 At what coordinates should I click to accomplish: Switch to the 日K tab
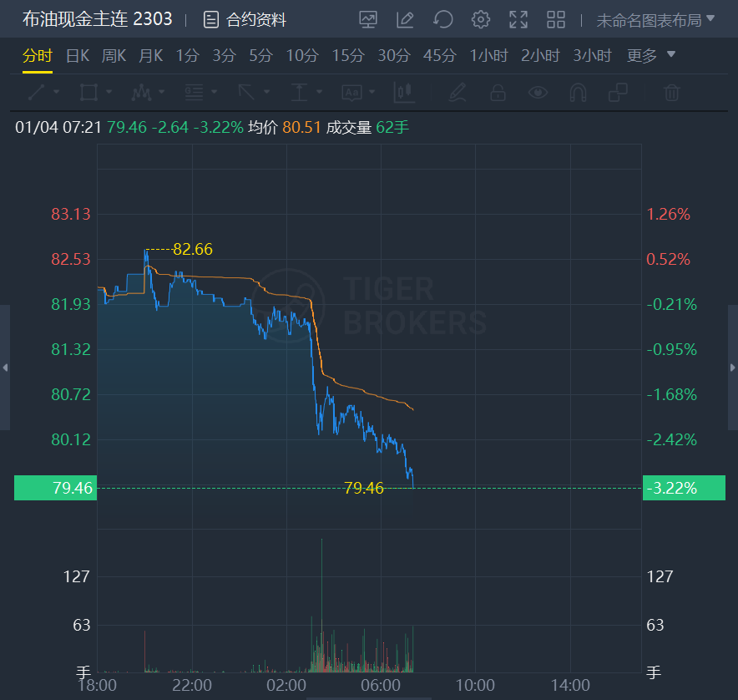point(78,56)
